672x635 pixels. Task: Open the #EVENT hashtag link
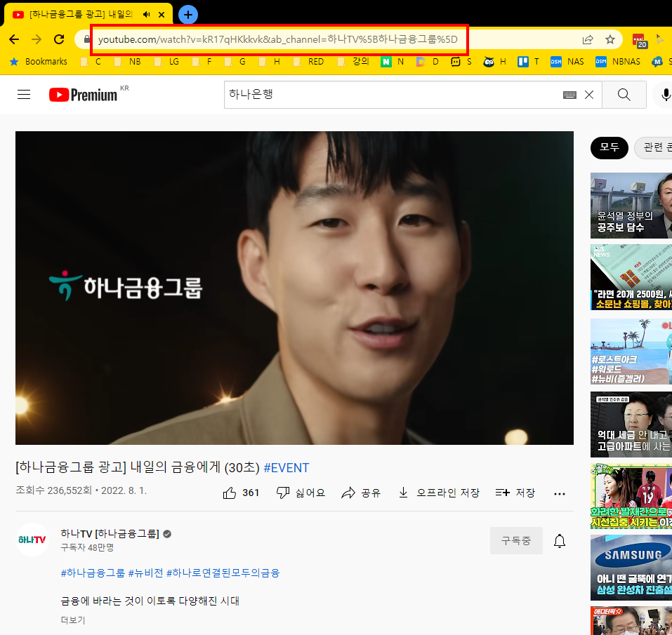tap(286, 467)
